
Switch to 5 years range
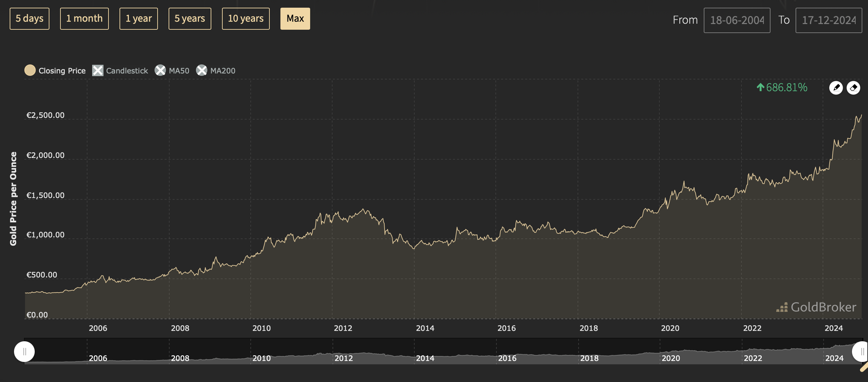coord(190,19)
